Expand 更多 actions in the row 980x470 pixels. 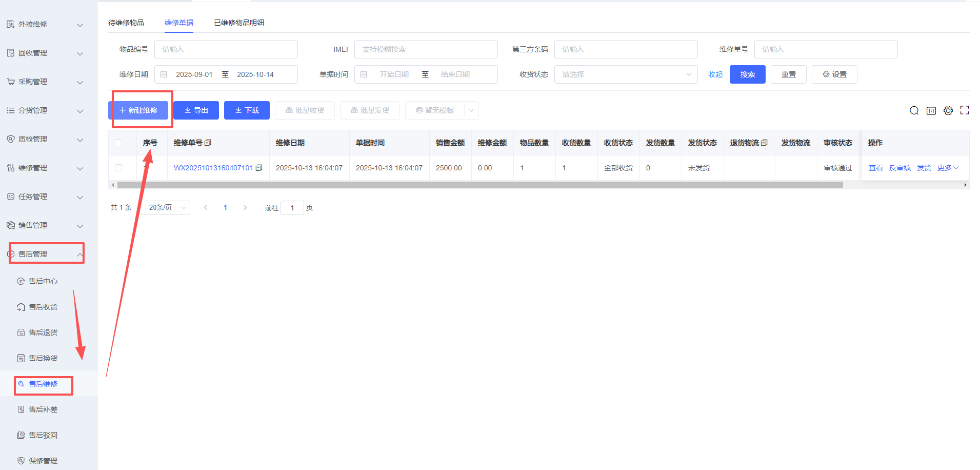click(948, 168)
